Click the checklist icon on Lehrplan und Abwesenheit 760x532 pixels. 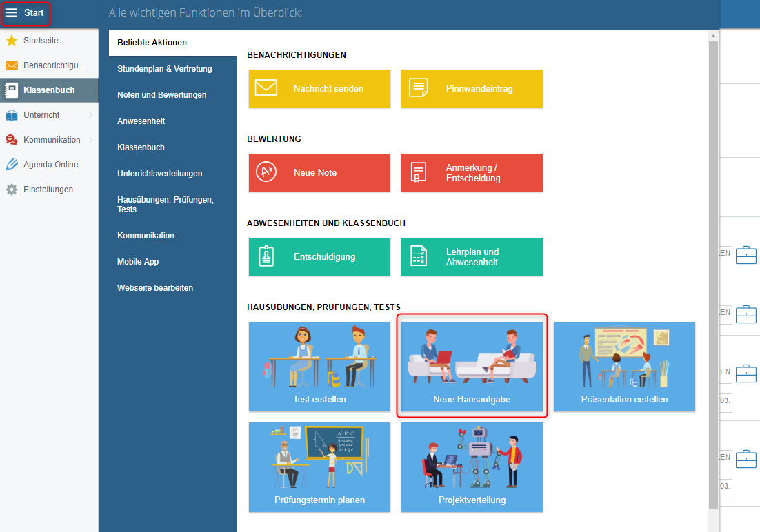coord(419,256)
